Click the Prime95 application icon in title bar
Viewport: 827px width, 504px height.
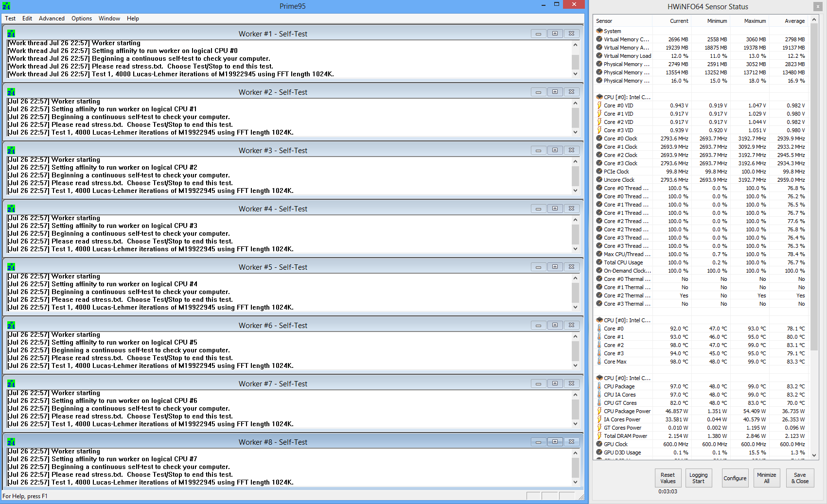pos(6,6)
